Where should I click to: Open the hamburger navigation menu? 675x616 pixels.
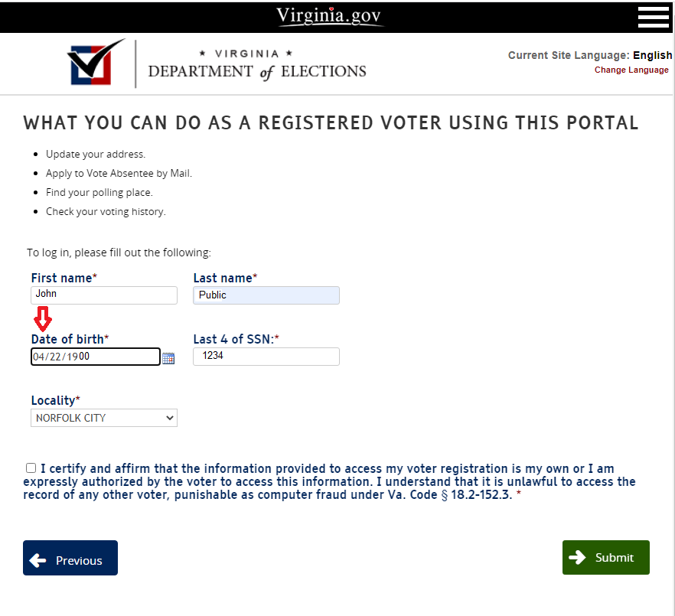point(653,16)
